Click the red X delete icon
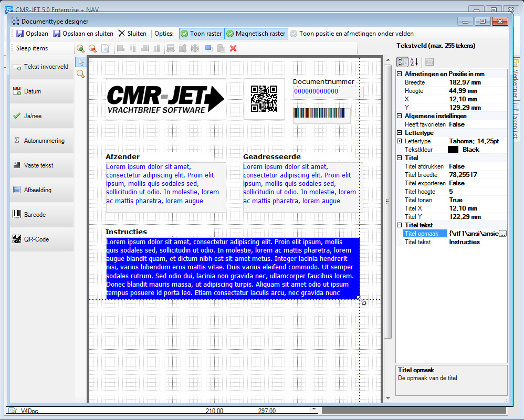This screenshot has width=524, height=420. (233, 48)
